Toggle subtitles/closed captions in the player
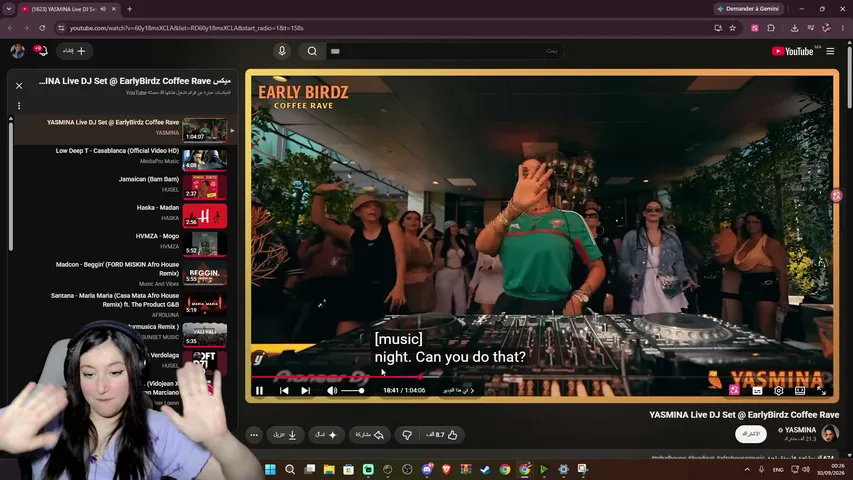The width and height of the screenshot is (853, 480). (x=757, y=390)
